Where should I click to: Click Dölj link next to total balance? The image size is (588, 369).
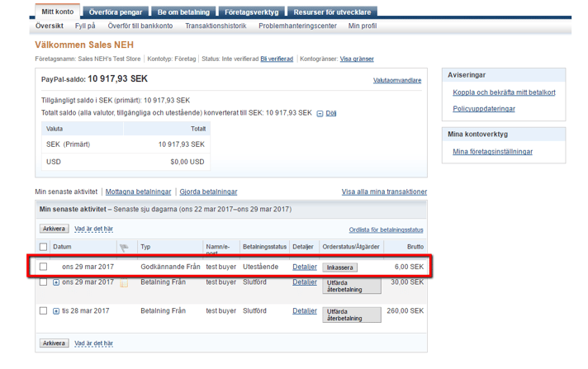[x=330, y=113]
